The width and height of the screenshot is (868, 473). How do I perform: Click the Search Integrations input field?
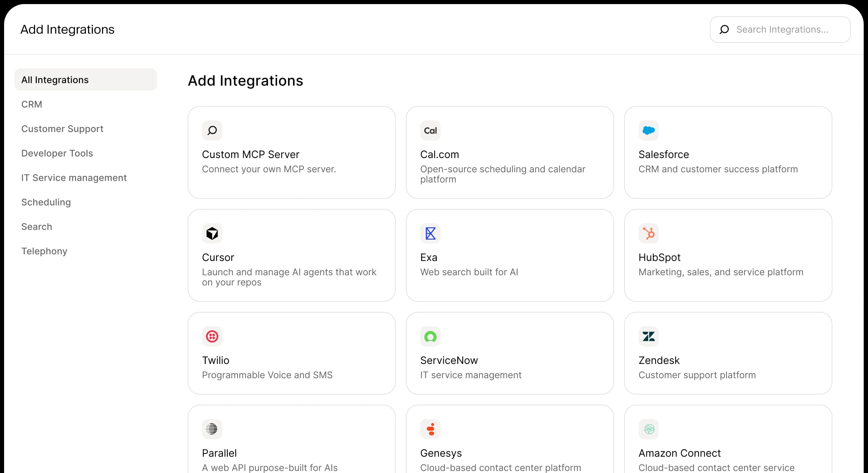coord(782,30)
